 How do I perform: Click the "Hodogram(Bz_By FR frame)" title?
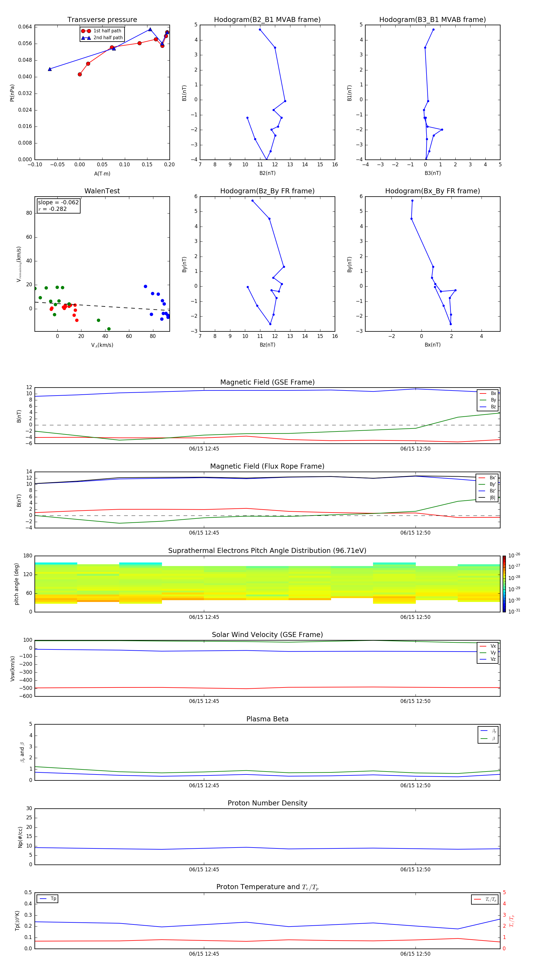click(267, 191)
